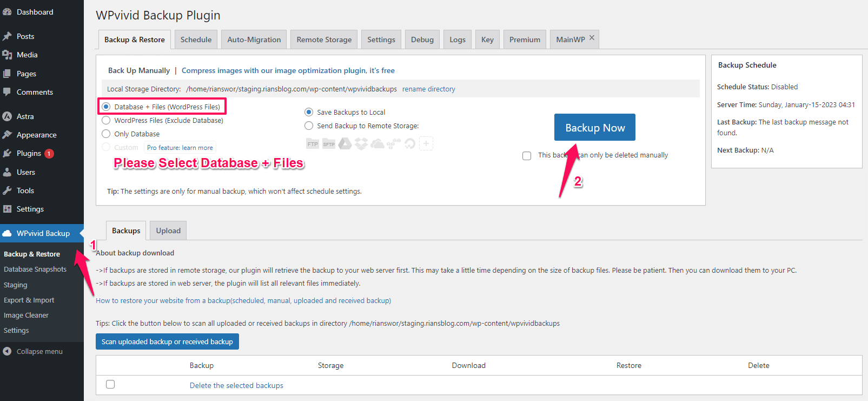This screenshot has width=868, height=401.
Task: Check backup can only be deleted manually
Action: coord(527,156)
